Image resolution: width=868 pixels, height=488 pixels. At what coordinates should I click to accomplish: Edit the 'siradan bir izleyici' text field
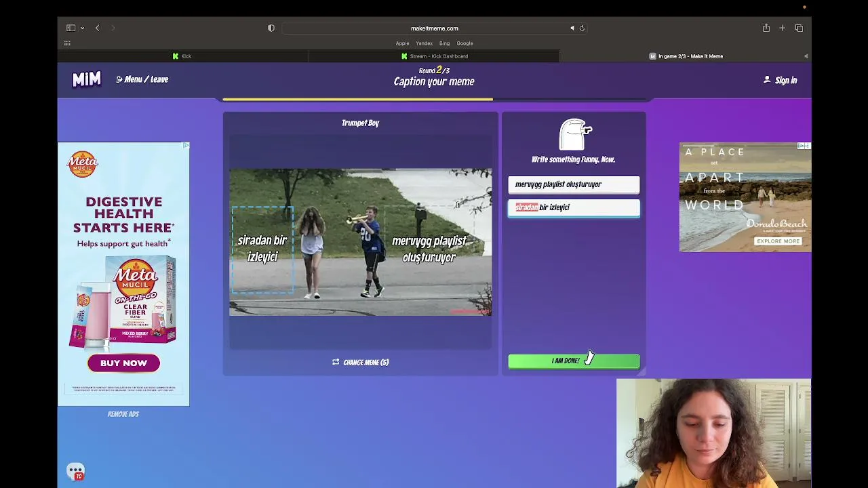[x=574, y=207]
